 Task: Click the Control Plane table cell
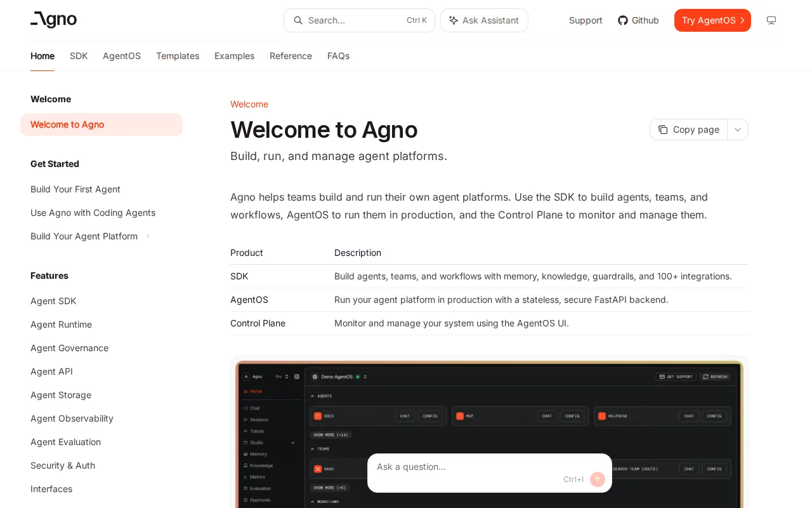click(258, 323)
